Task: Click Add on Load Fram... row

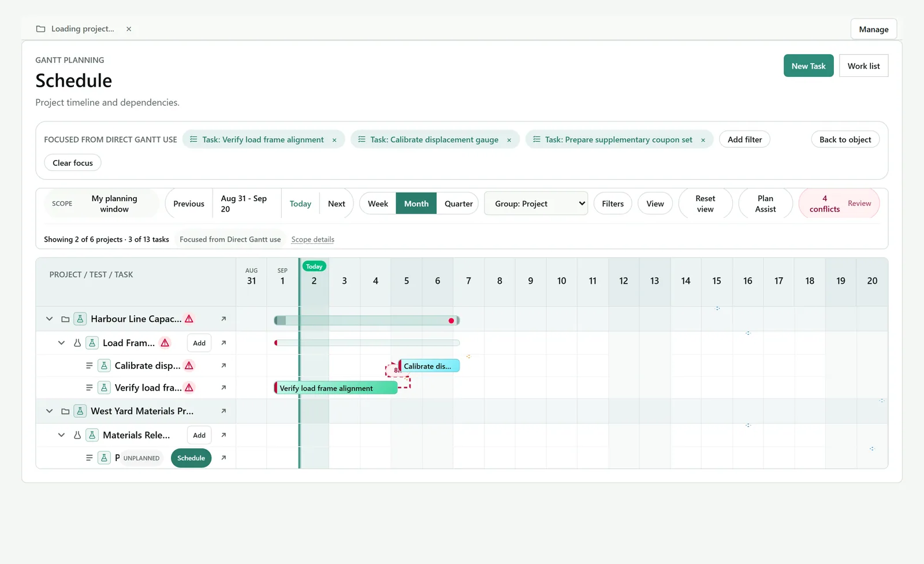Action: point(199,343)
